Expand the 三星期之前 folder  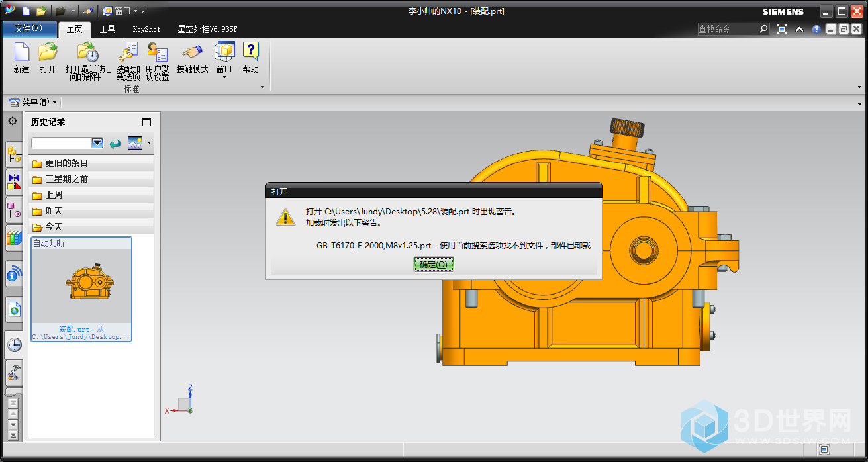(x=92, y=179)
